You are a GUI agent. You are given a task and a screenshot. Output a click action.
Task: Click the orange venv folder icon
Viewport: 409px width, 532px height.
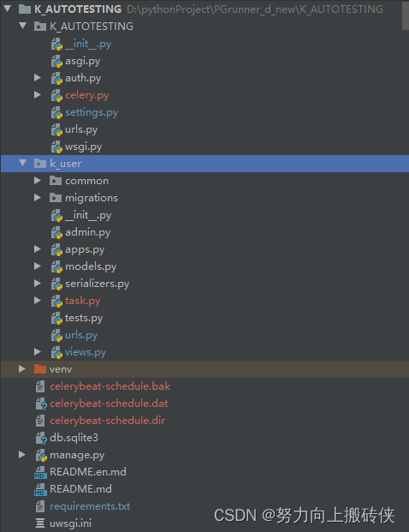(40, 369)
